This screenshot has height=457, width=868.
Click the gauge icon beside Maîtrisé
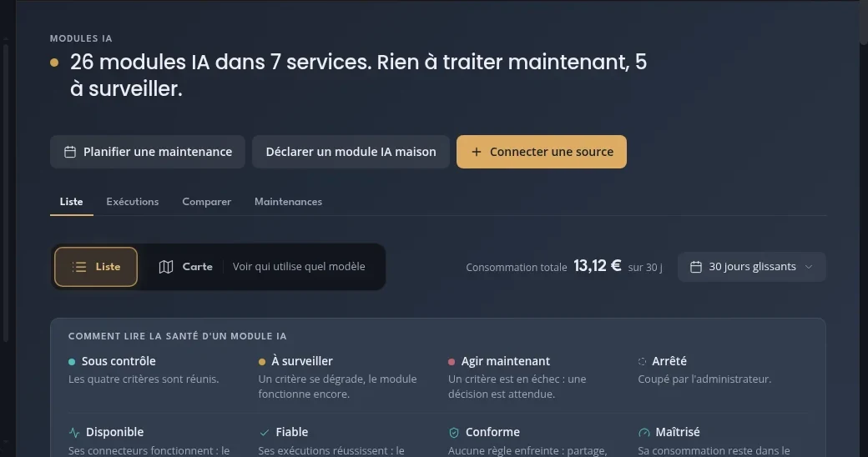pos(643,432)
